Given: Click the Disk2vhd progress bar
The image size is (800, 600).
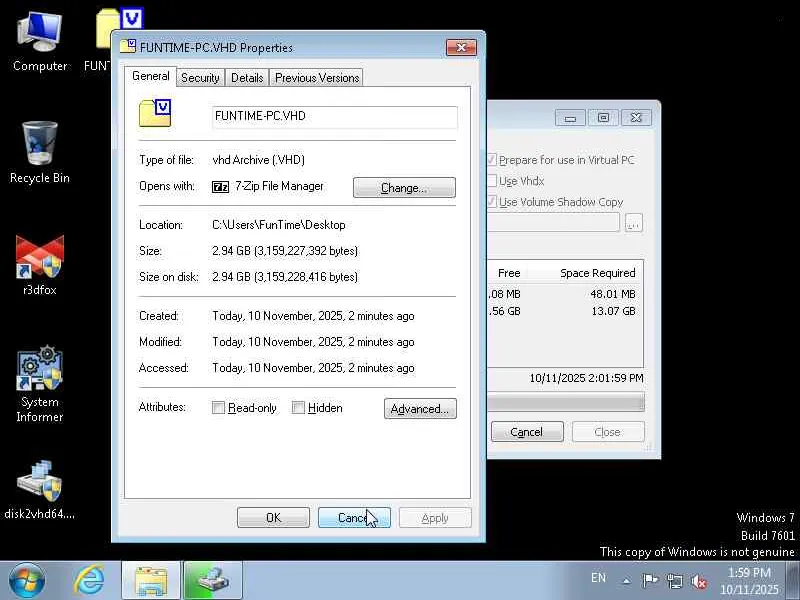Looking at the screenshot, I should (565, 403).
